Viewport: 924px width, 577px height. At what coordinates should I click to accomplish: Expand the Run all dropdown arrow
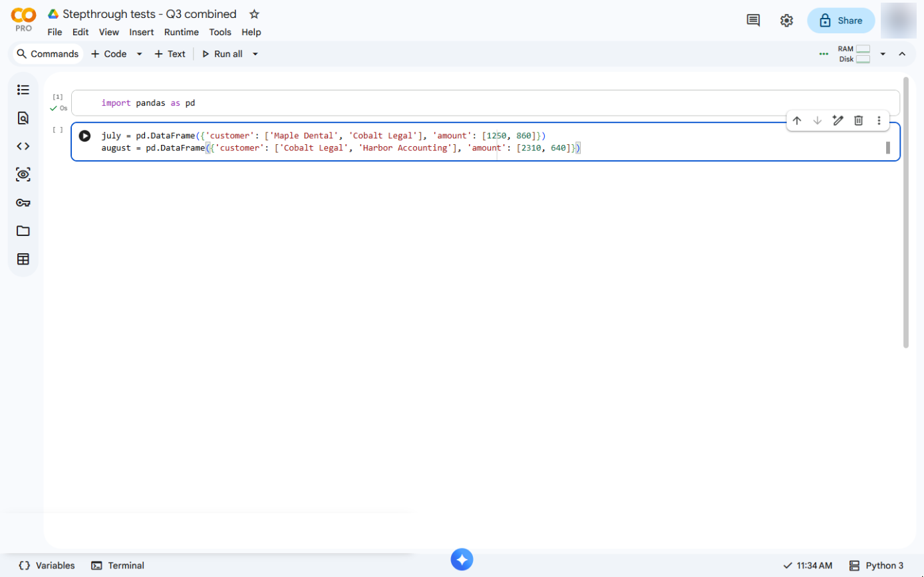pyautogui.click(x=255, y=54)
